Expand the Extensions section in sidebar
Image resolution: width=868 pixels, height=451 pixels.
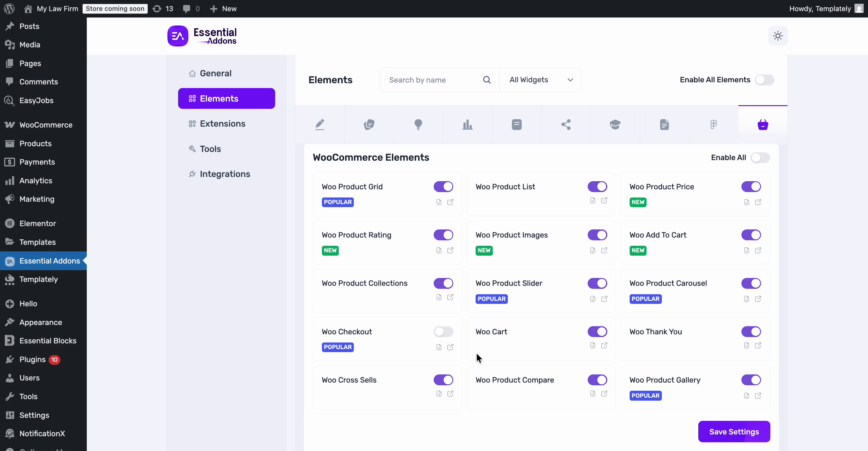pyautogui.click(x=222, y=123)
